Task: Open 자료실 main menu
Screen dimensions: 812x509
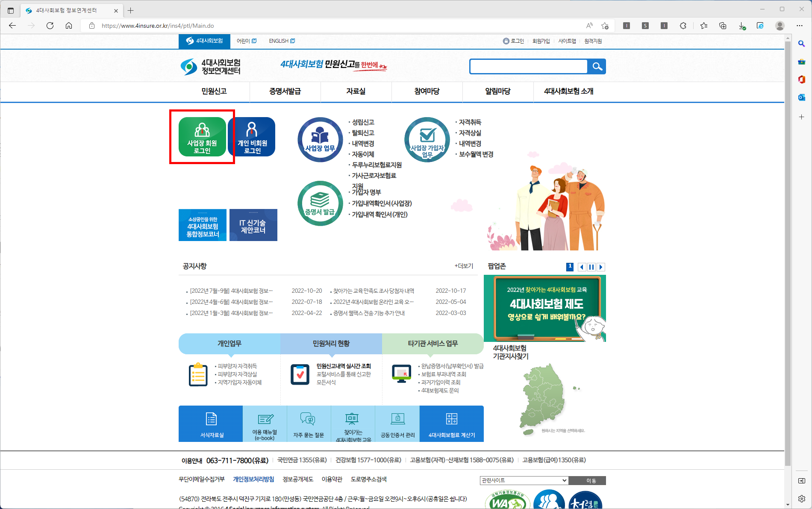Action: click(356, 91)
